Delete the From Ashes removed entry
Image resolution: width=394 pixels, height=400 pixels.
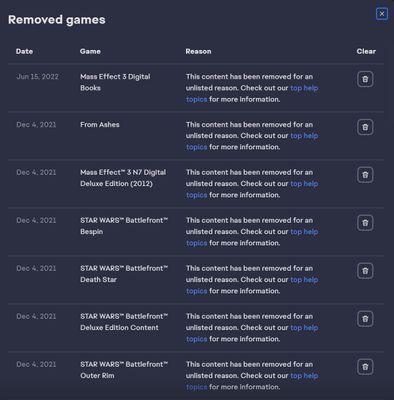(x=365, y=127)
